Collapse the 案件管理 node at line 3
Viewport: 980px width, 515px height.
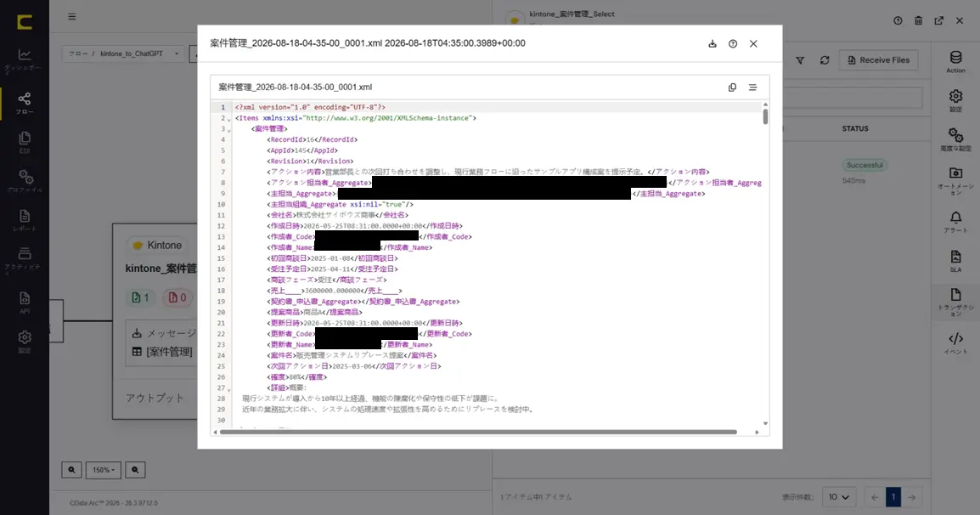[228, 130]
